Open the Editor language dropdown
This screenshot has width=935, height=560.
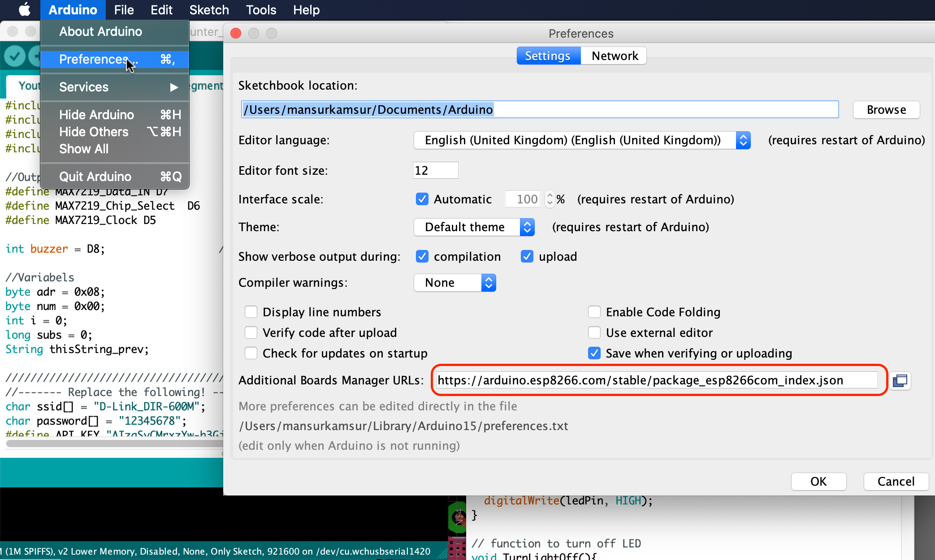pyautogui.click(x=582, y=140)
